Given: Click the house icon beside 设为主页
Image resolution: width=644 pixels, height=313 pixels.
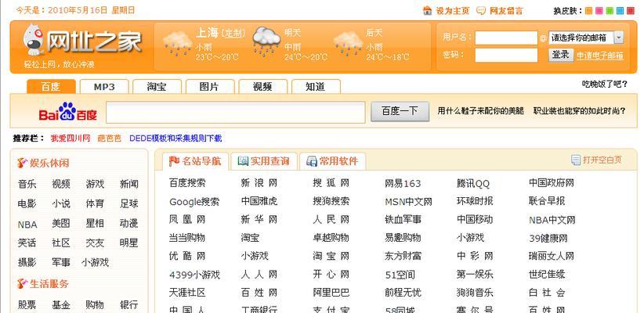Looking at the screenshot, I should click(x=427, y=10).
